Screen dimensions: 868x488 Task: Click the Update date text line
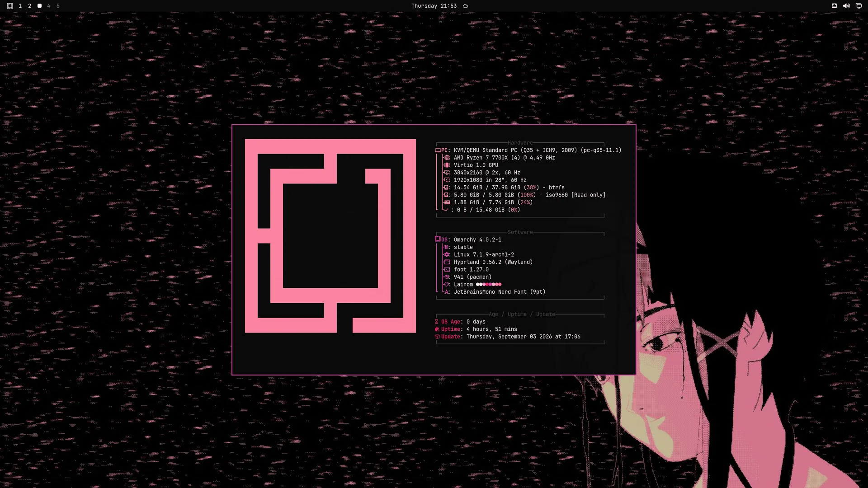tap(508, 337)
